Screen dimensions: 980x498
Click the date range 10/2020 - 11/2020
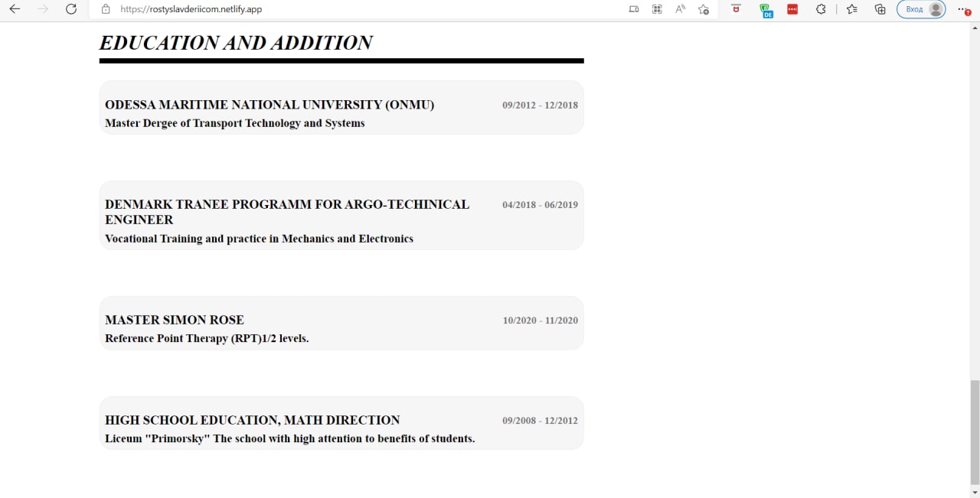click(540, 321)
